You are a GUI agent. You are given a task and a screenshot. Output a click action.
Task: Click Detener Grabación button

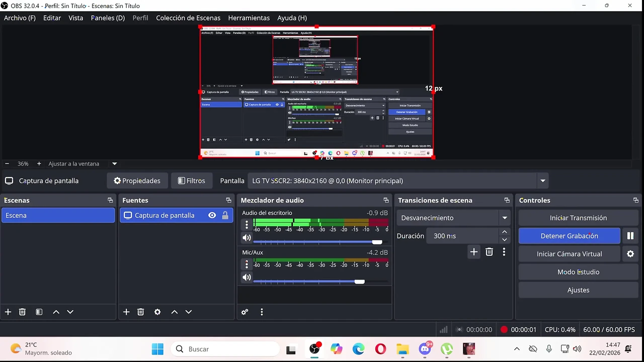tap(569, 236)
